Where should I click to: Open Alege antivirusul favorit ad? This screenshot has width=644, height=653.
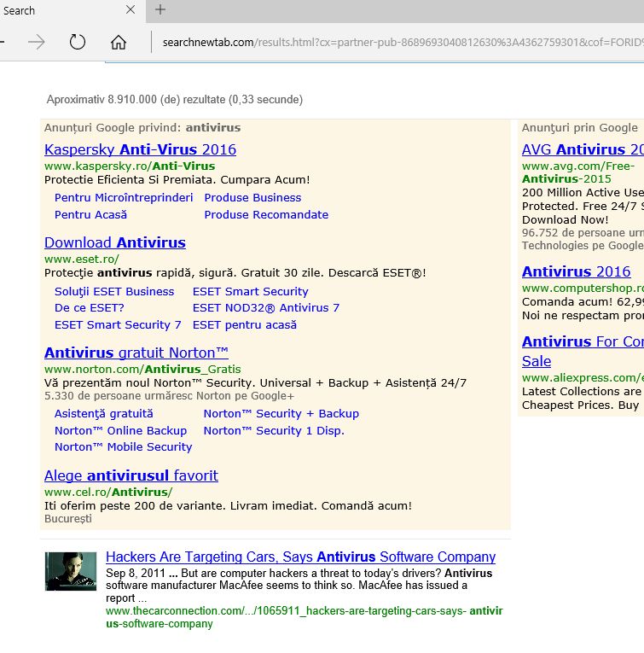tap(131, 475)
